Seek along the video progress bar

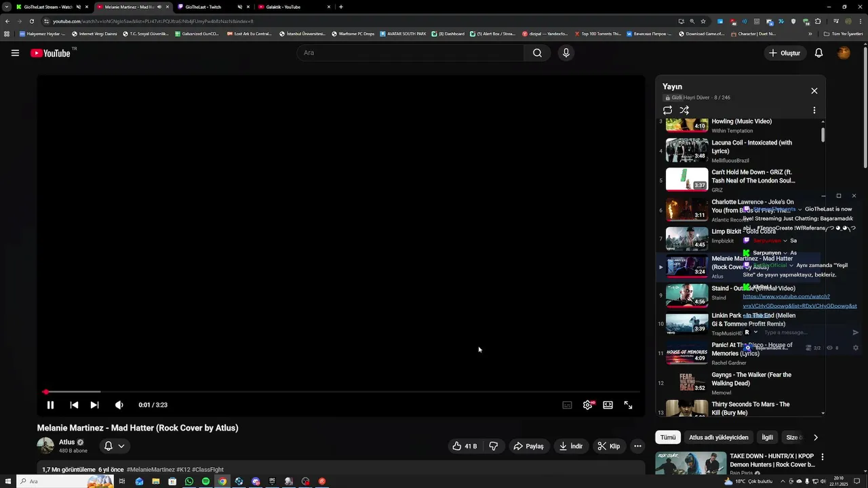(x=341, y=392)
